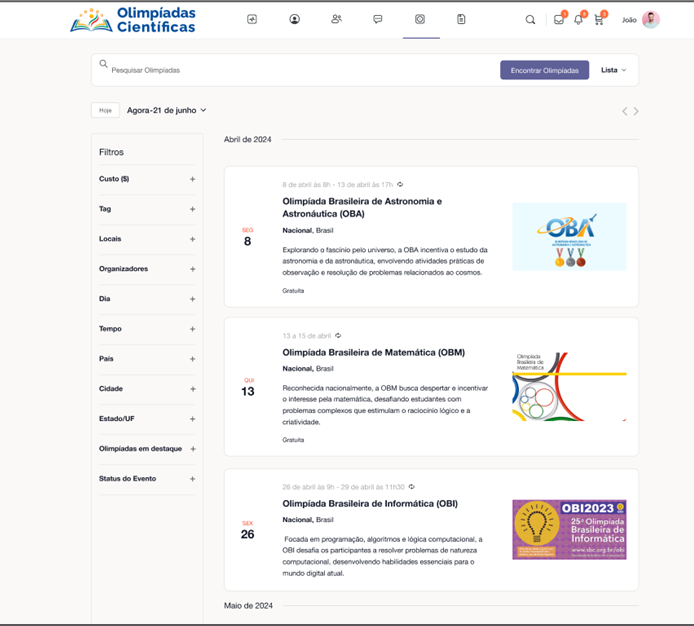Click the OBI2023 thumbnail image
The image size is (694, 626).
tap(569, 529)
